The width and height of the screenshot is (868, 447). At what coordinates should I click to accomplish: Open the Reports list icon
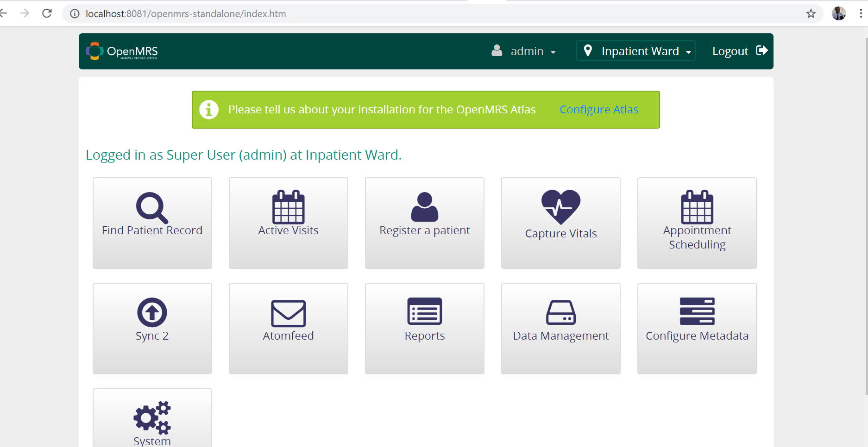[424, 311]
